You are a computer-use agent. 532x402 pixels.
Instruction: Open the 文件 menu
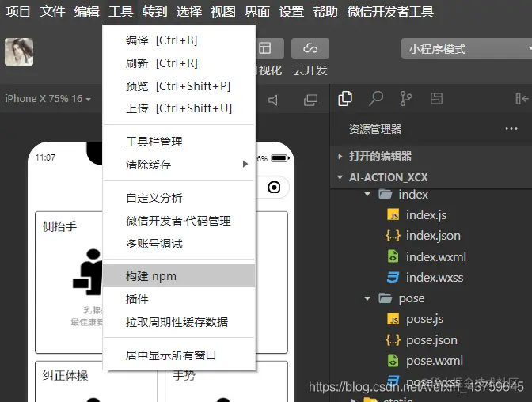click(52, 12)
